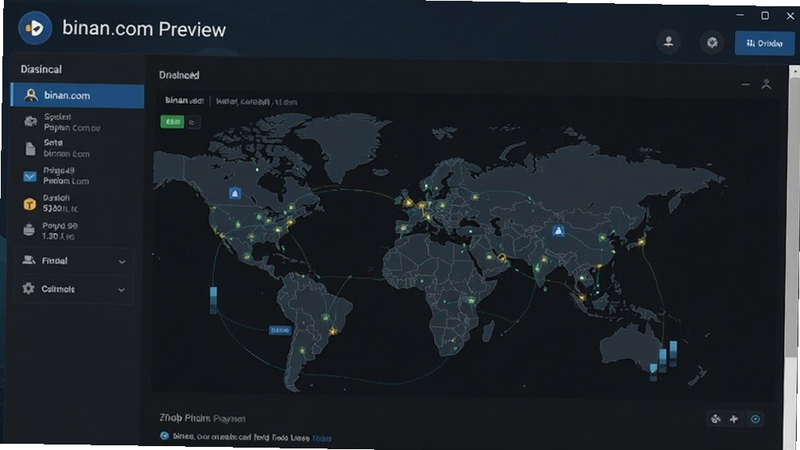Click the blue marker pin over Canada
The image size is (800, 450).
click(235, 193)
